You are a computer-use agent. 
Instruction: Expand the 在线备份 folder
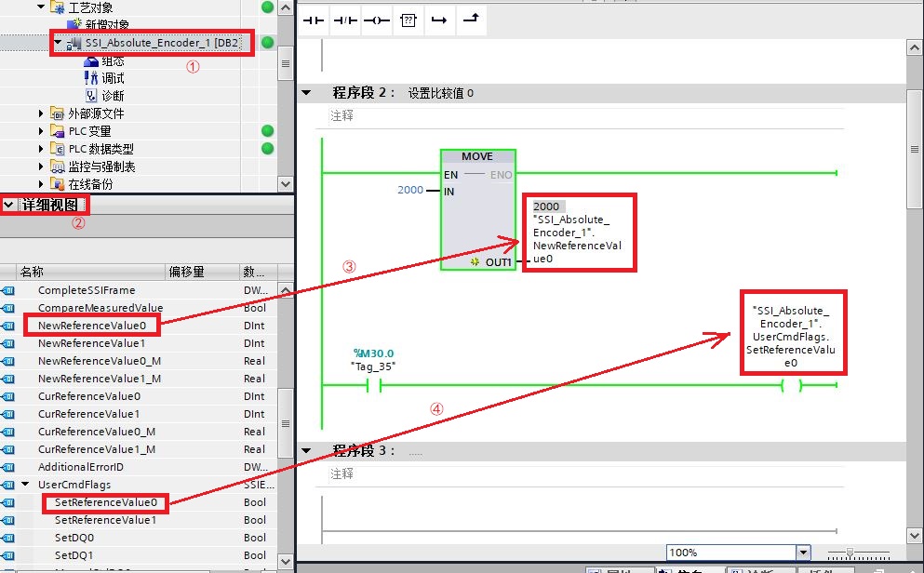[x=41, y=184]
